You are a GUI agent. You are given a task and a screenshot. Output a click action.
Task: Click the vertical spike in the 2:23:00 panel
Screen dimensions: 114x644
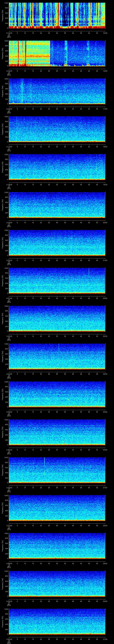(59, 348)
